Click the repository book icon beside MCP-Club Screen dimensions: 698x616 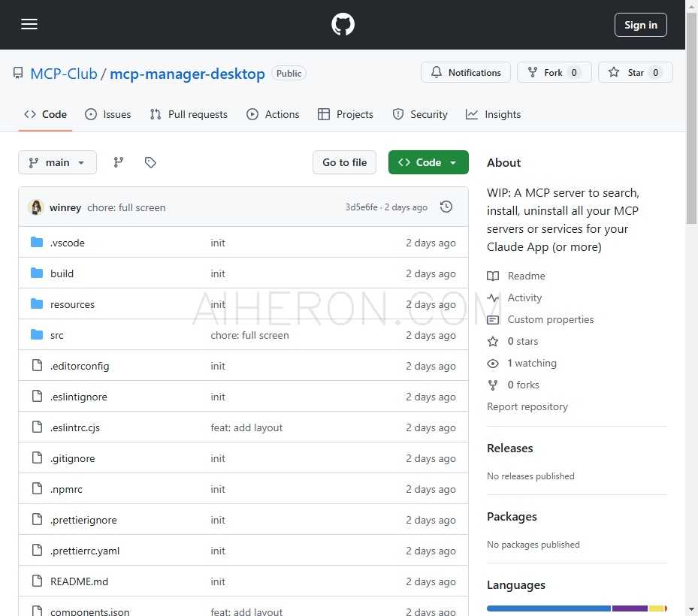(x=18, y=73)
